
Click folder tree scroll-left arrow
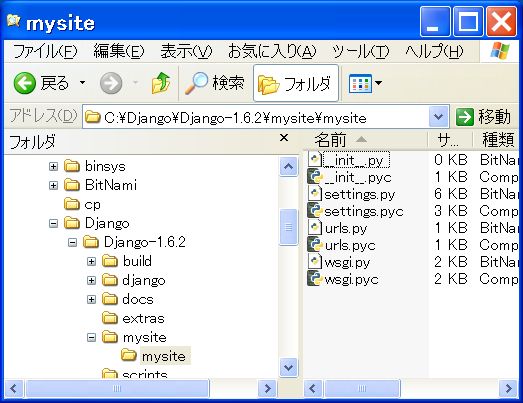coord(13,388)
